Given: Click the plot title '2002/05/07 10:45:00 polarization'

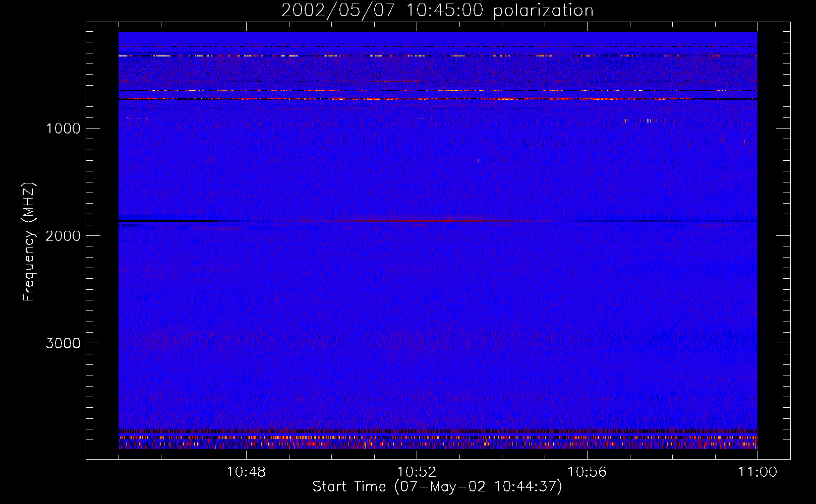Looking at the screenshot, I should 437,11.
